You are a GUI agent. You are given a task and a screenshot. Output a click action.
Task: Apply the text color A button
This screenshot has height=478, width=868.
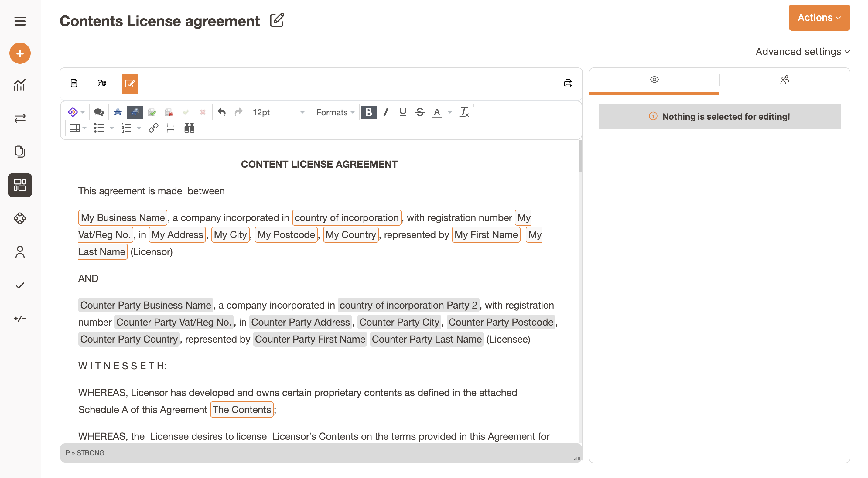(x=437, y=112)
